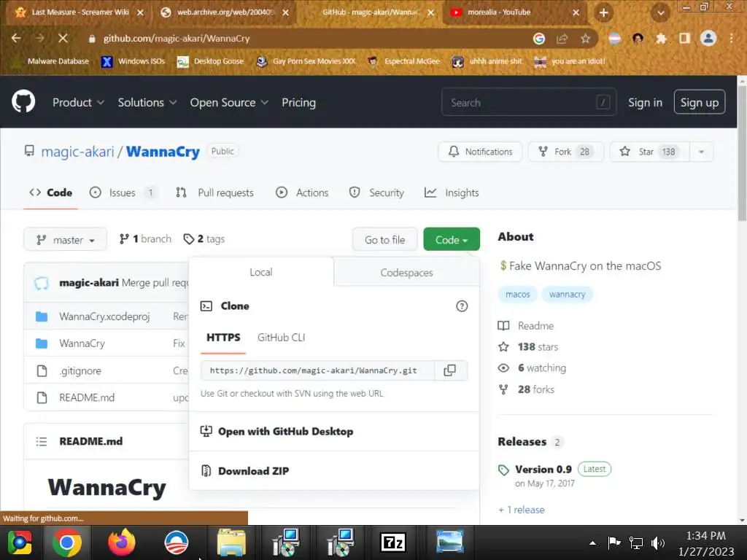The width and height of the screenshot is (747, 560).
Task: Bookmark this page with the star icon
Action: pos(586,39)
